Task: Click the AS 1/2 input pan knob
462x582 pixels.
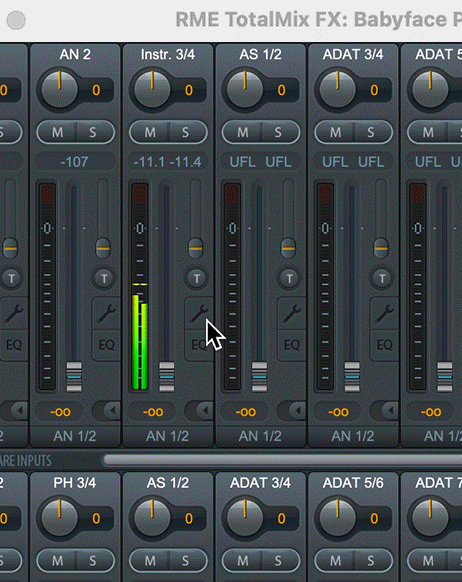Action: click(x=245, y=89)
